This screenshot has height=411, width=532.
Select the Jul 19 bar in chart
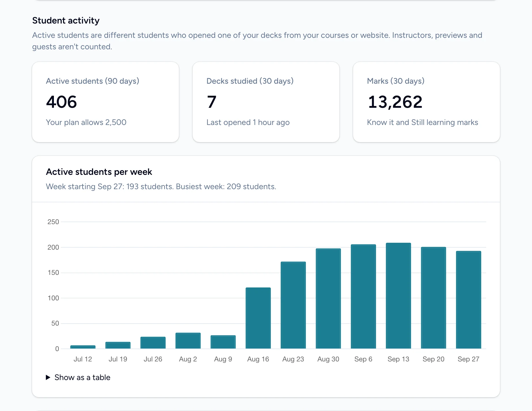click(118, 345)
